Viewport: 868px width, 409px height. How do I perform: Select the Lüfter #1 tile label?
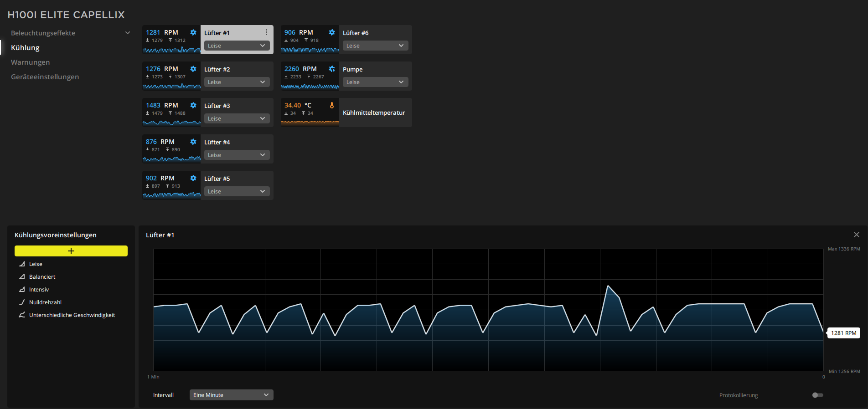click(217, 33)
